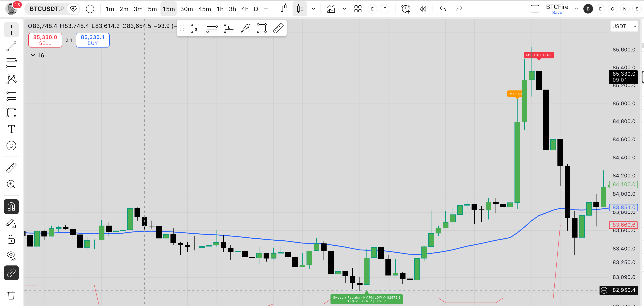Select the bars chart style icon
This screenshot has width=644, height=306.
tap(283, 9)
